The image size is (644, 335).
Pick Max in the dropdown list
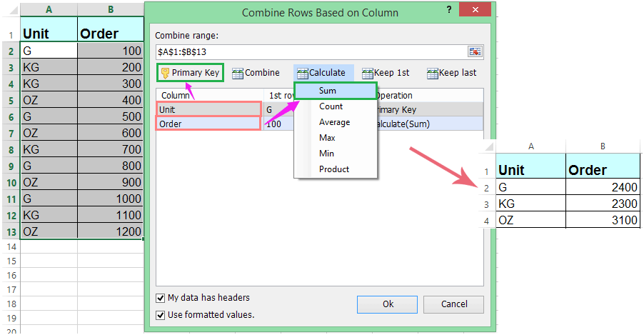pos(328,138)
